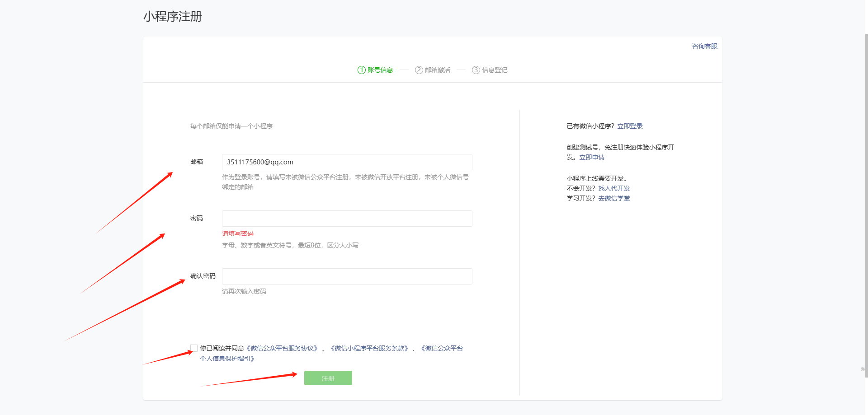Click into the 密码 password field
Image resolution: width=868 pixels, height=415 pixels.
tap(347, 219)
